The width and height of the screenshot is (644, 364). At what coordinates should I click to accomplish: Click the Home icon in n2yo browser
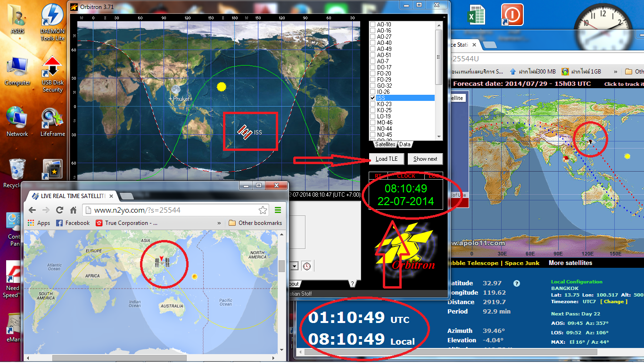coord(73,210)
